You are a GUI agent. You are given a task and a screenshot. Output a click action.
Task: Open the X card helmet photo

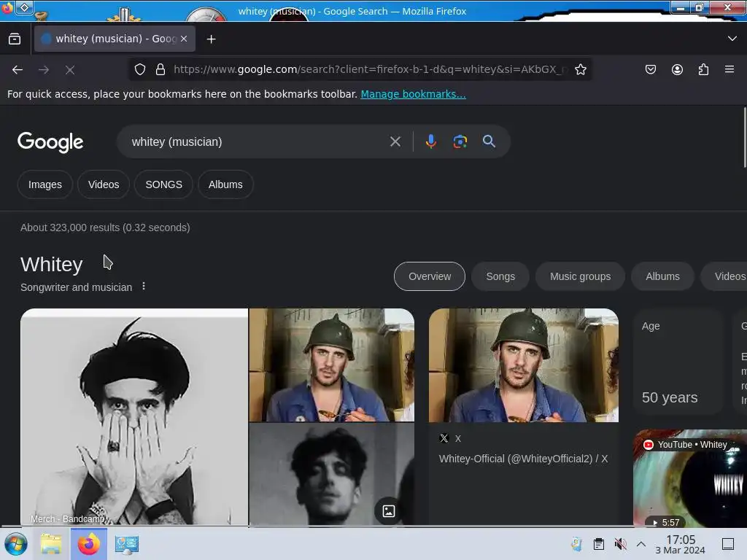(x=524, y=365)
